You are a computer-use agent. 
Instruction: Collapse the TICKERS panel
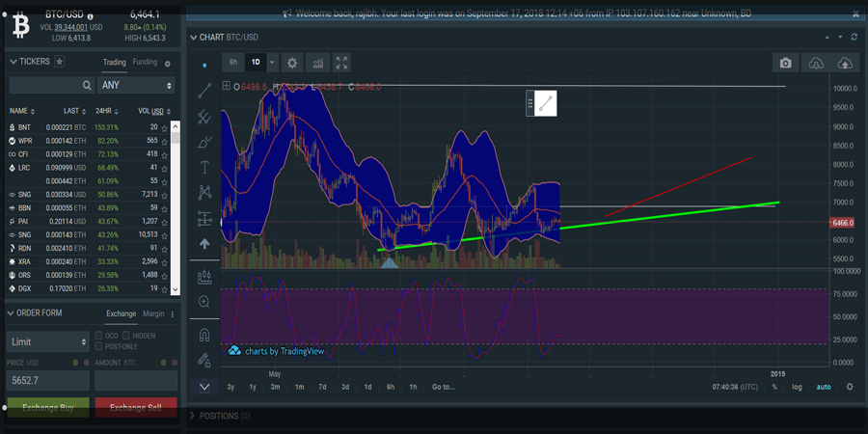pyautogui.click(x=14, y=62)
